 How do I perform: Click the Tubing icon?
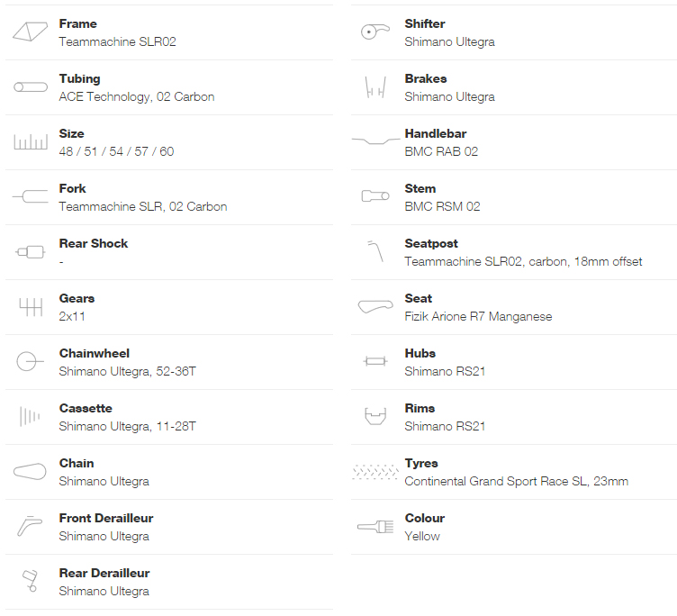click(30, 87)
